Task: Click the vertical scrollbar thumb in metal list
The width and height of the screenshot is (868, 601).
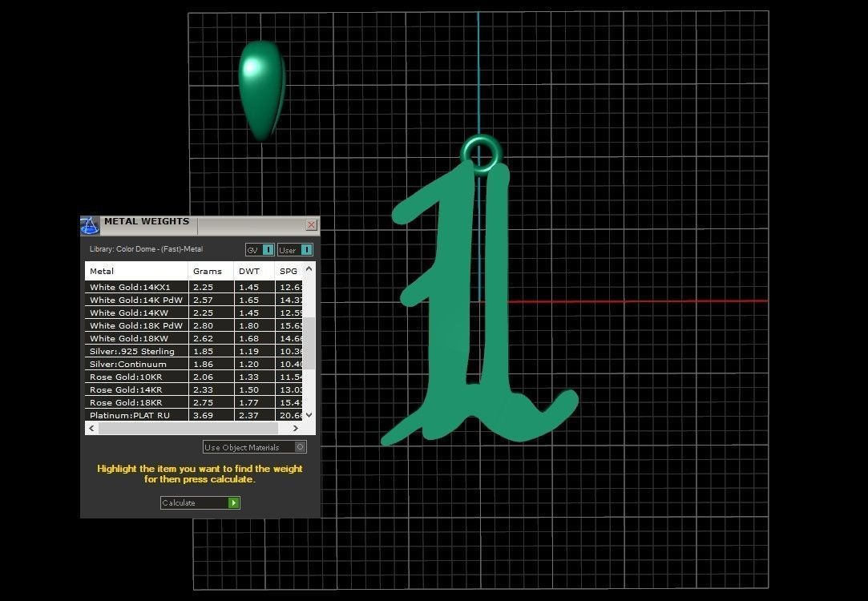Action: pos(309,343)
